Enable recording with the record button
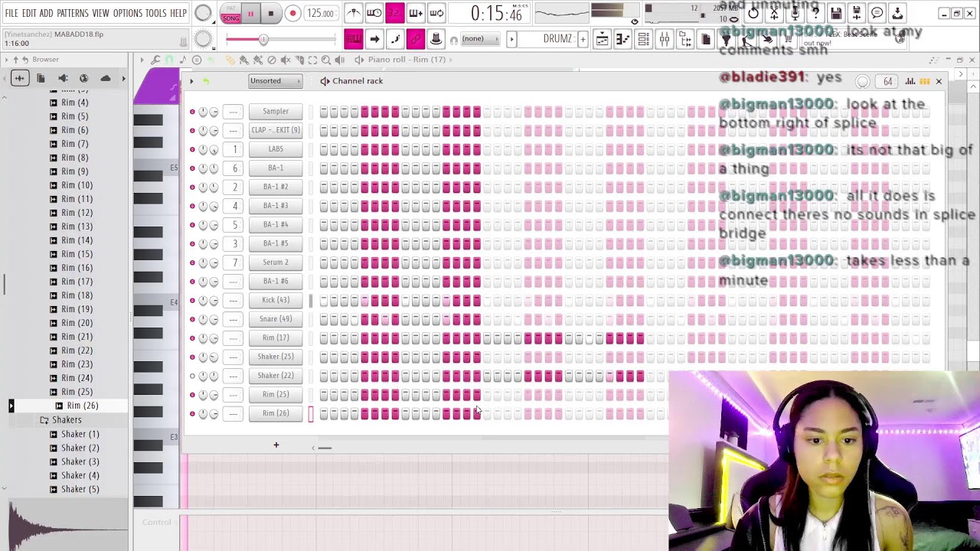The width and height of the screenshot is (980, 551). tap(292, 14)
